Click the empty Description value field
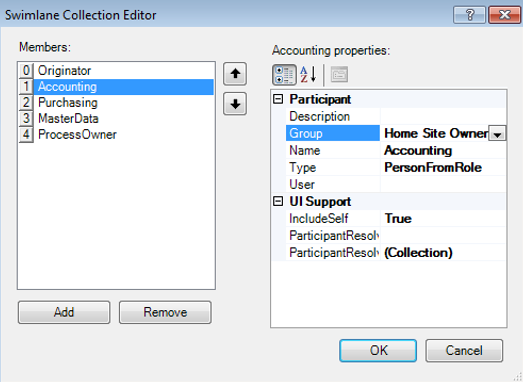This screenshot has height=382, width=523. (443, 116)
